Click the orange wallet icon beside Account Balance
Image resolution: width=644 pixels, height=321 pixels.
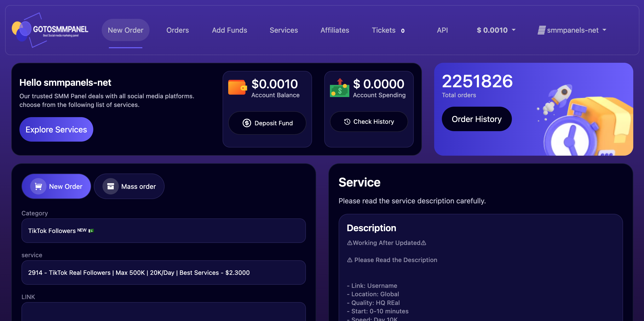pyautogui.click(x=237, y=88)
